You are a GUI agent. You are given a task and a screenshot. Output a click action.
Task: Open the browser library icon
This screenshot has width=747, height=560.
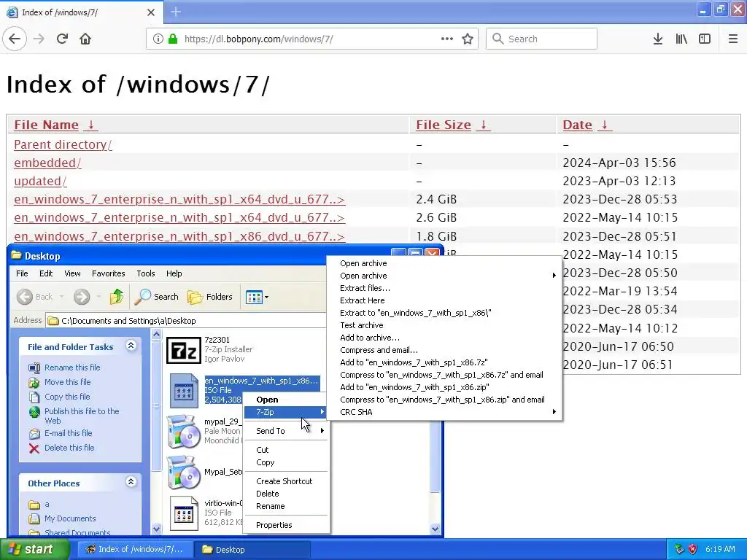coord(681,39)
